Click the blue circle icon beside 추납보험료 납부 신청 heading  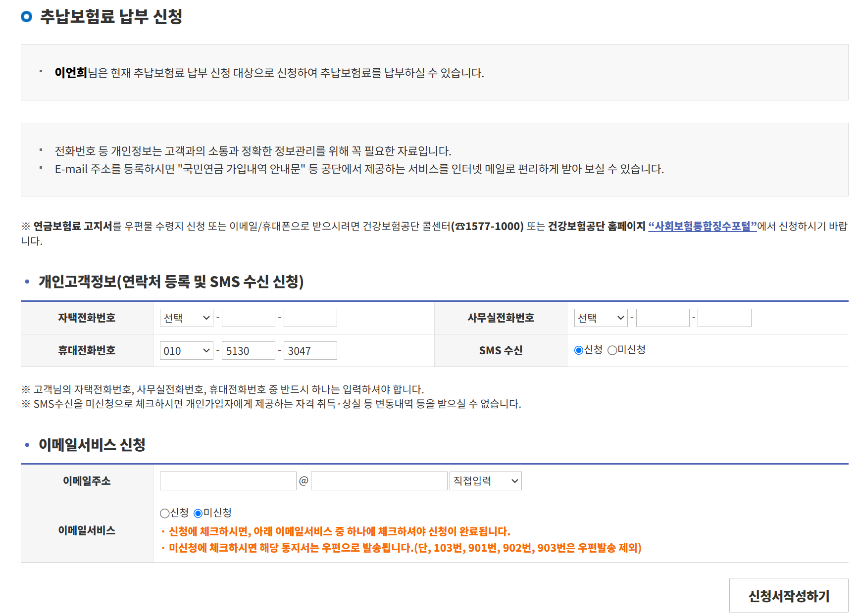(x=25, y=15)
